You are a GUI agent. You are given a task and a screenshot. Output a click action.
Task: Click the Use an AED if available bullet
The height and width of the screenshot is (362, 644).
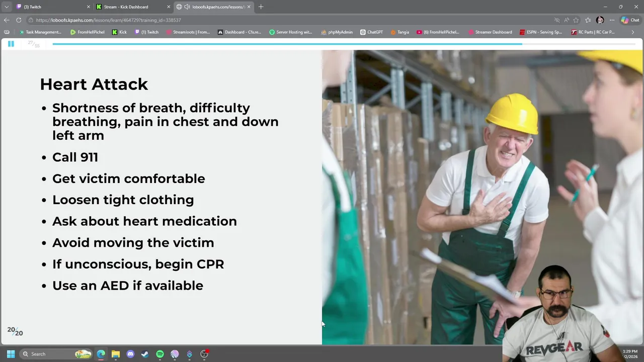128,286
